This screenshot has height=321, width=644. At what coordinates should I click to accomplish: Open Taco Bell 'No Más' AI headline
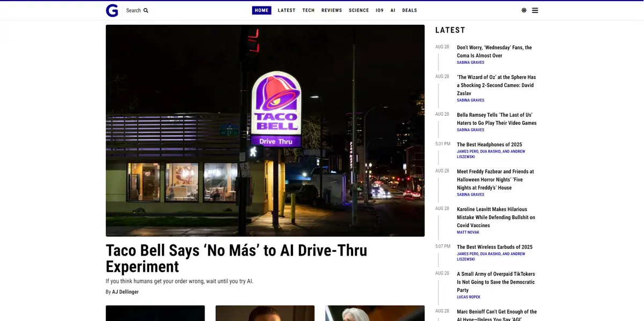[237, 258]
